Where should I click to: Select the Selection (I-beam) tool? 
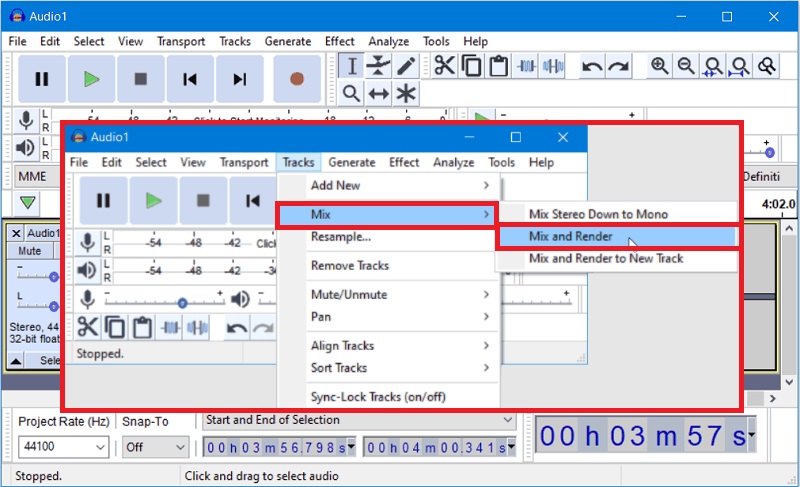[x=352, y=66]
